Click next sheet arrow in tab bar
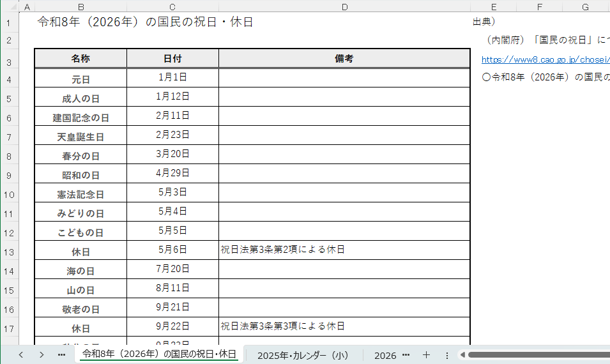The width and height of the screenshot is (610, 364). coord(42,355)
